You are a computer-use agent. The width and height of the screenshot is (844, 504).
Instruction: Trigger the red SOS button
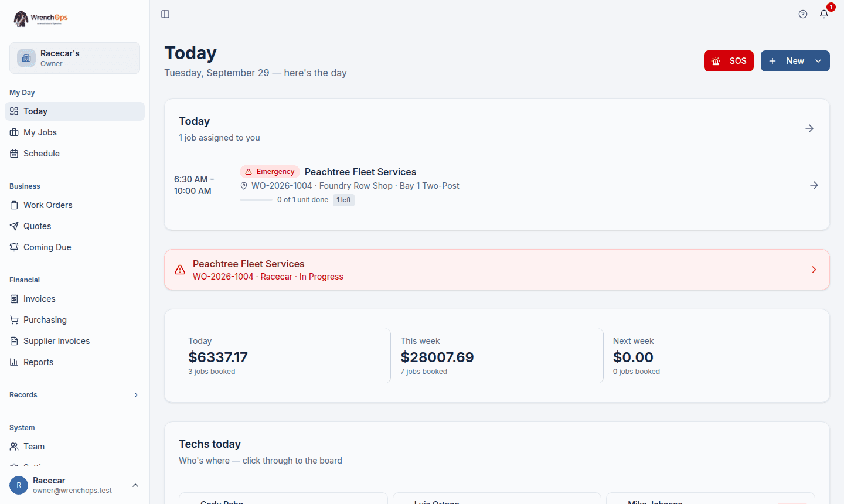(729, 61)
